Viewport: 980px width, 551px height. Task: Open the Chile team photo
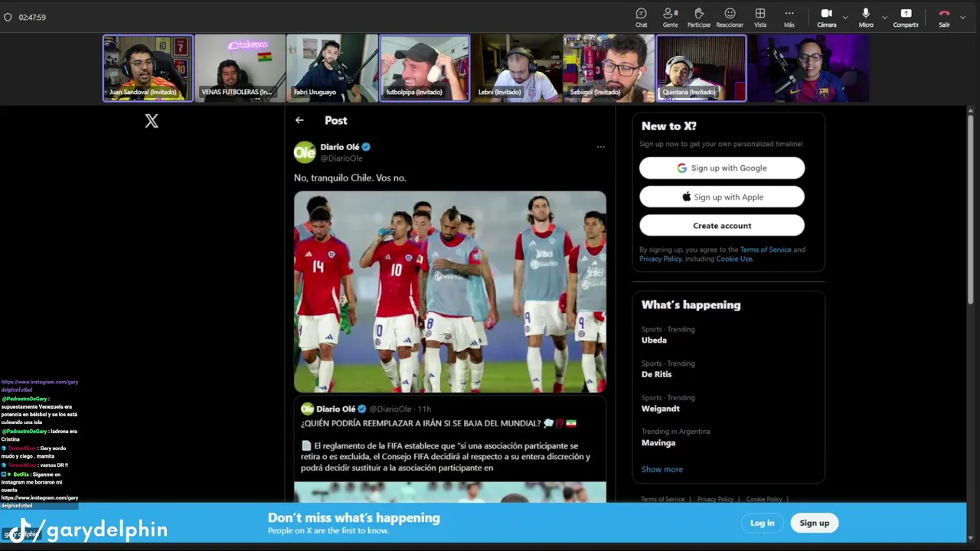click(x=450, y=292)
